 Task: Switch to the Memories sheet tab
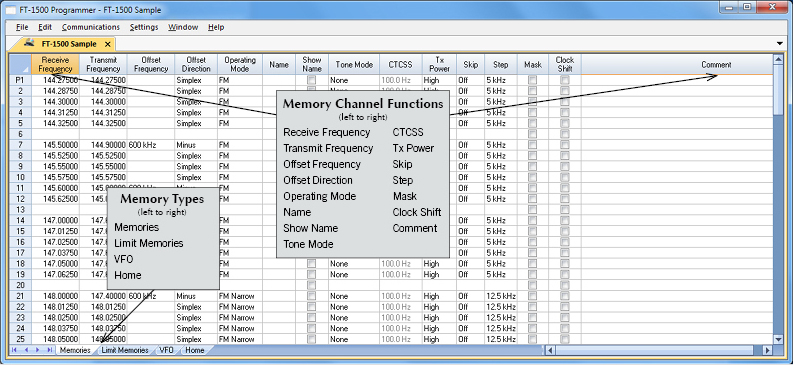click(75, 350)
